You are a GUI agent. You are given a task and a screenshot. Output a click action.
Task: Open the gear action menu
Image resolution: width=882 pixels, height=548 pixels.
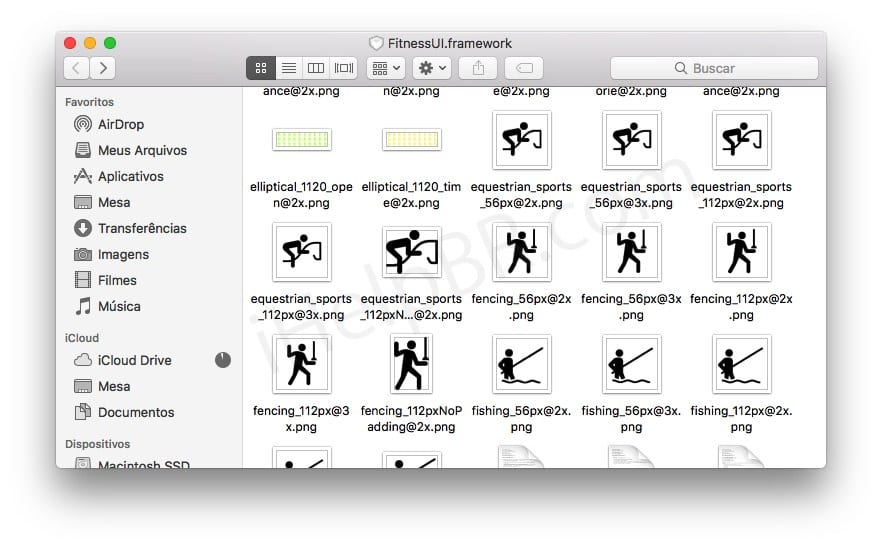tap(432, 68)
